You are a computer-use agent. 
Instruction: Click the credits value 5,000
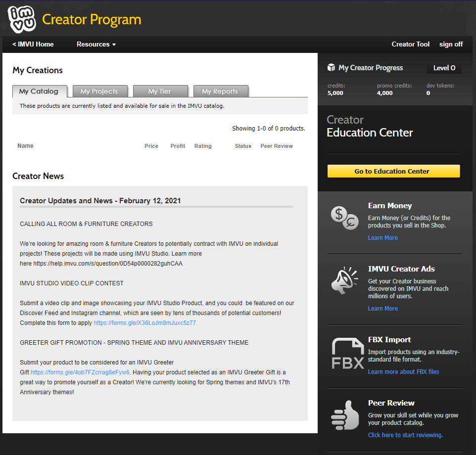[x=335, y=93]
